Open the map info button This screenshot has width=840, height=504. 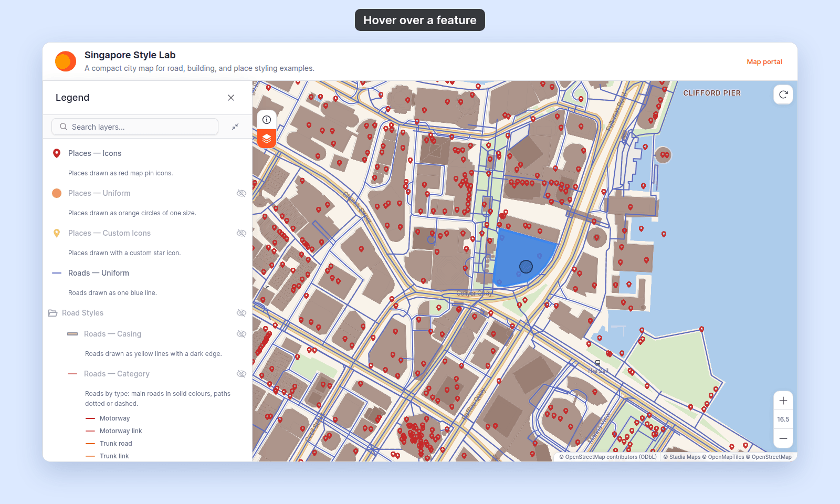[x=267, y=120]
